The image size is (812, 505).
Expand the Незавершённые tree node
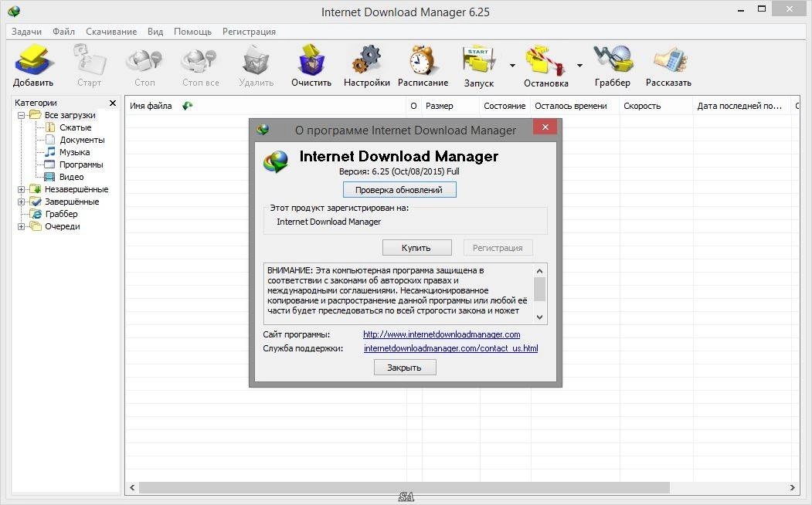(21, 189)
